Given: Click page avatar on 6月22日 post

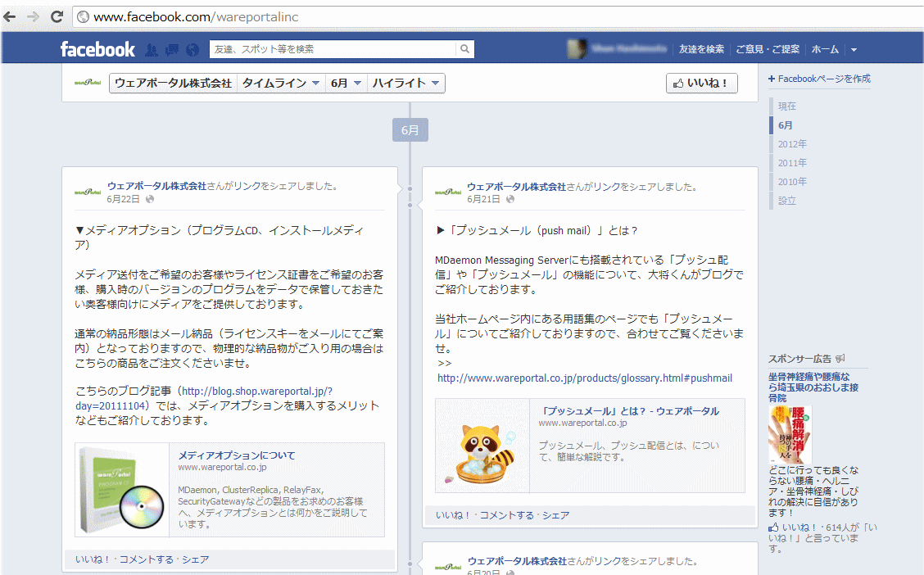Looking at the screenshot, I should point(88,192).
